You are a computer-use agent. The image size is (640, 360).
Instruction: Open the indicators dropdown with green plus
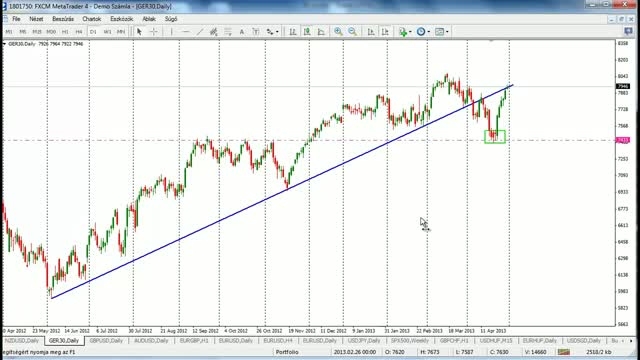click(x=404, y=31)
